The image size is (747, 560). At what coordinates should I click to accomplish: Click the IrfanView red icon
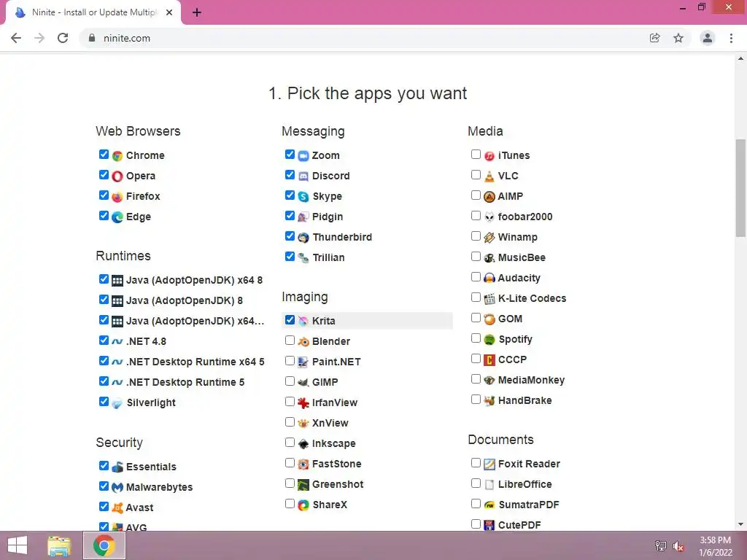click(x=303, y=402)
